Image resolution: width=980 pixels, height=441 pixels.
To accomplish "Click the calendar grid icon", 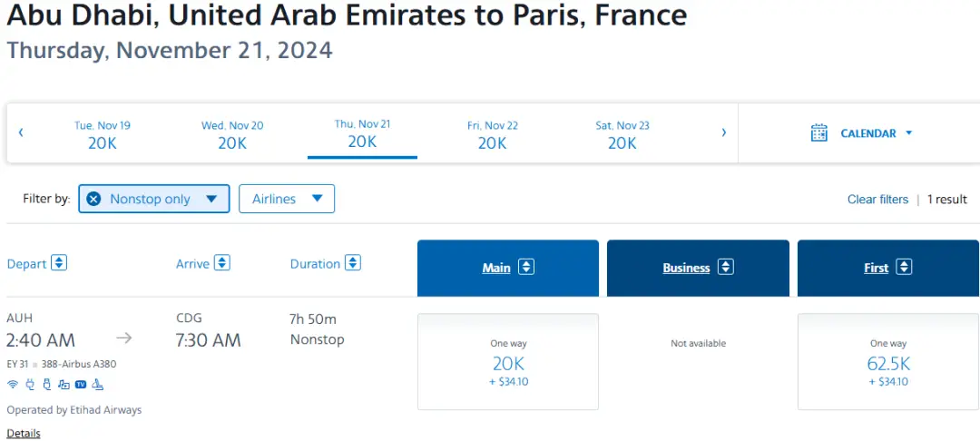I will tap(819, 133).
